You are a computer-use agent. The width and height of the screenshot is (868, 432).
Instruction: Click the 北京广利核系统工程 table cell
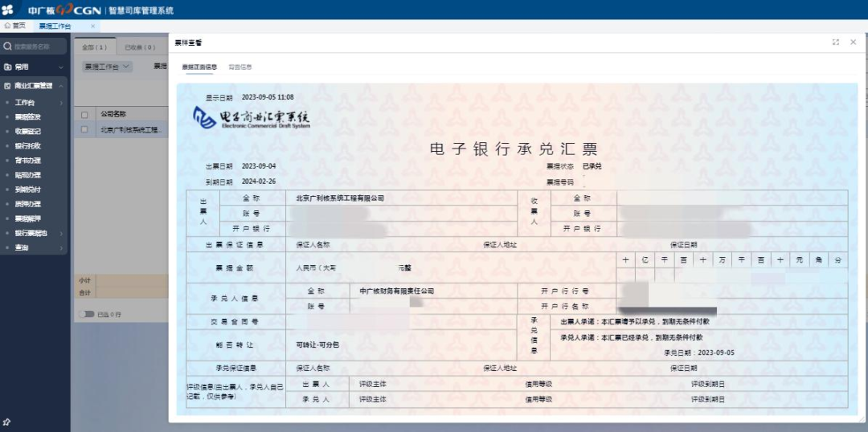(132, 129)
